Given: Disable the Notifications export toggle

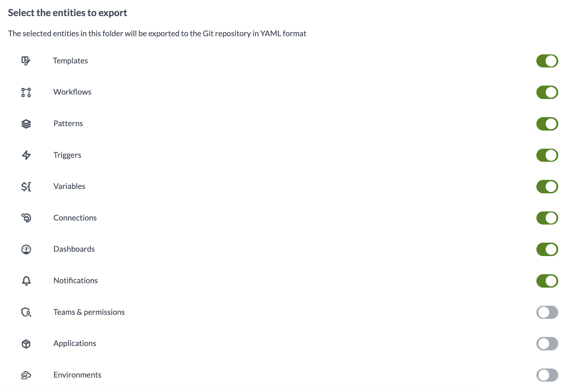Looking at the screenshot, I should point(547,281).
